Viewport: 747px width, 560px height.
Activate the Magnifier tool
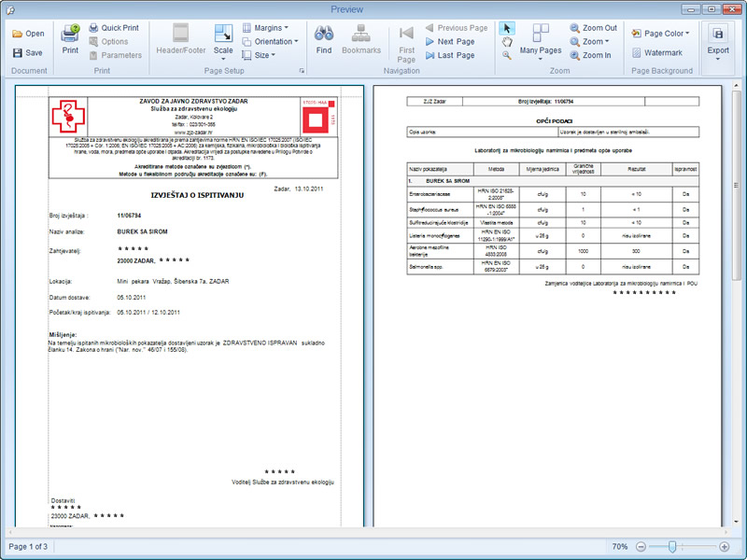506,55
